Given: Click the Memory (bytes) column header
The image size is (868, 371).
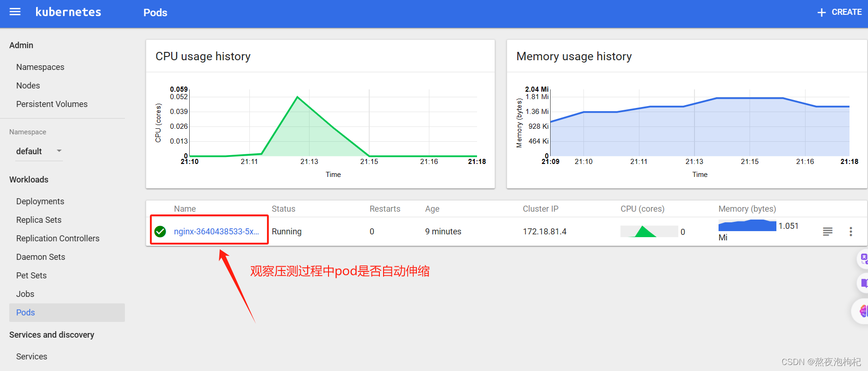Looking at the screenshot, I should (747, 209).
